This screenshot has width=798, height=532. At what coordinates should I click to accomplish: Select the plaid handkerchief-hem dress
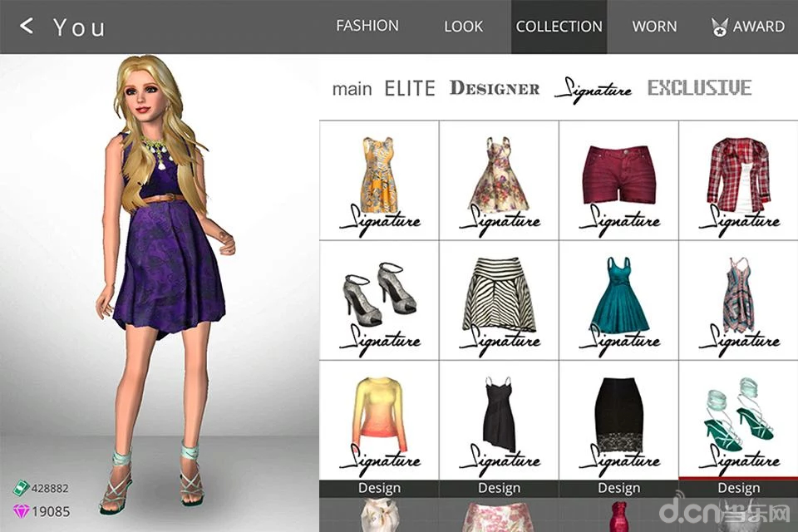[x=738, y=300]
